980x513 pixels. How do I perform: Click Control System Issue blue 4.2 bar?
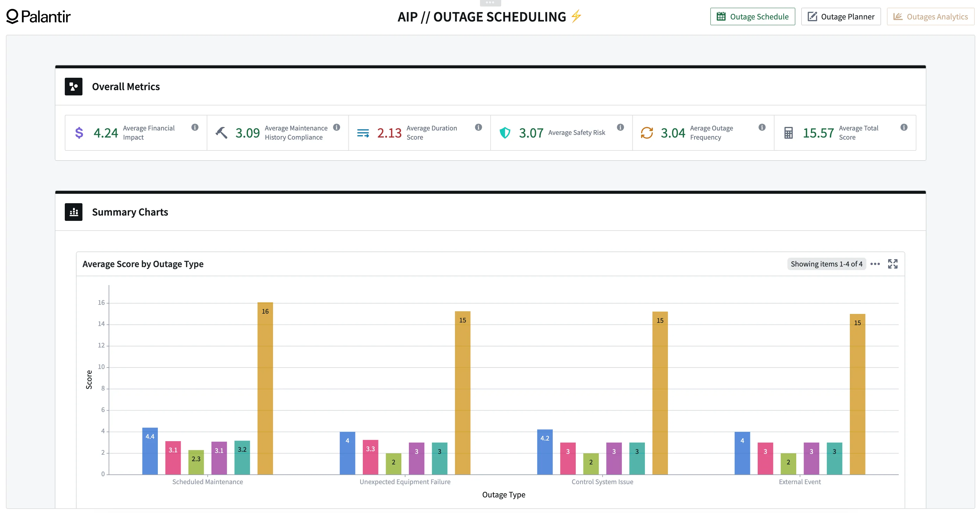tap(545, 452)
